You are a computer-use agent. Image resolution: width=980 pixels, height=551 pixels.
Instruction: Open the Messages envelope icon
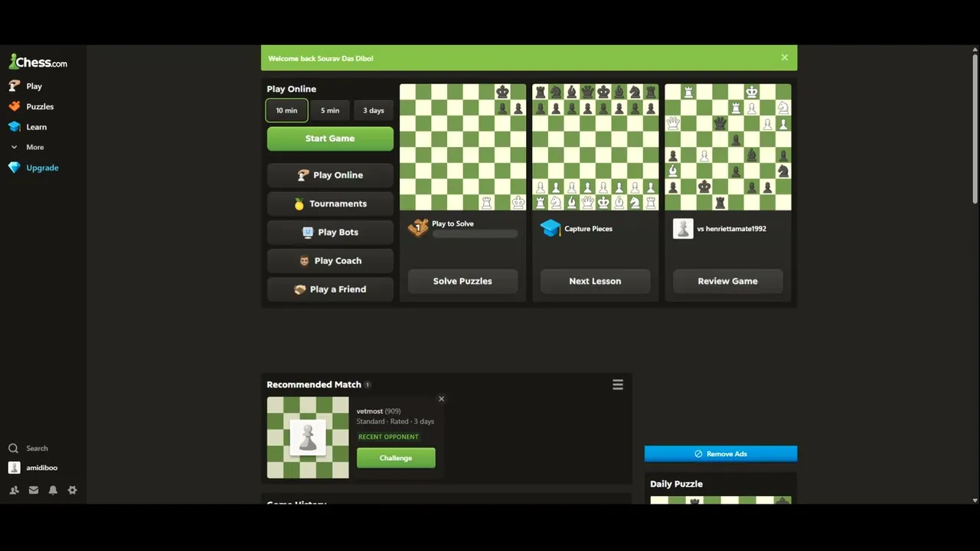(34, 490)
